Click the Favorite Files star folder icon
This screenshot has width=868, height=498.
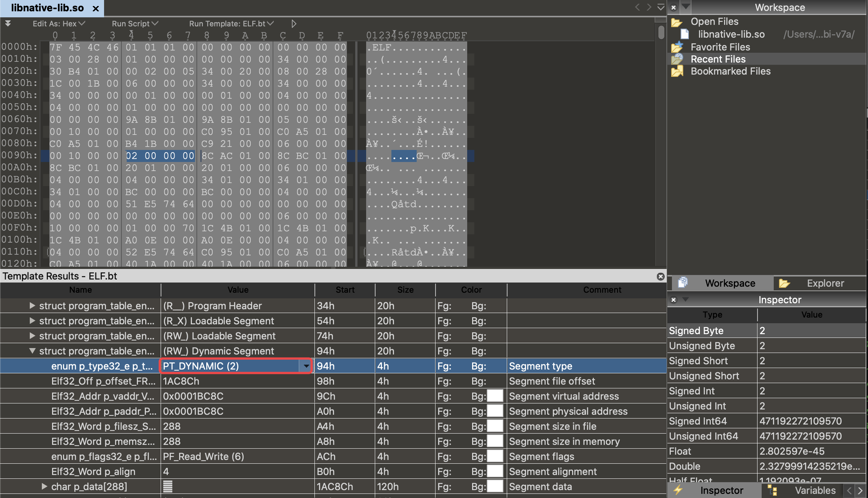[677, 47]
